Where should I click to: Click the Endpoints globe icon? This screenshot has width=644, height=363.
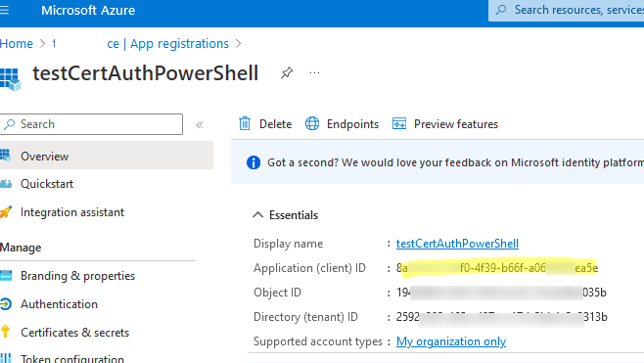click(x=312, y=123)
